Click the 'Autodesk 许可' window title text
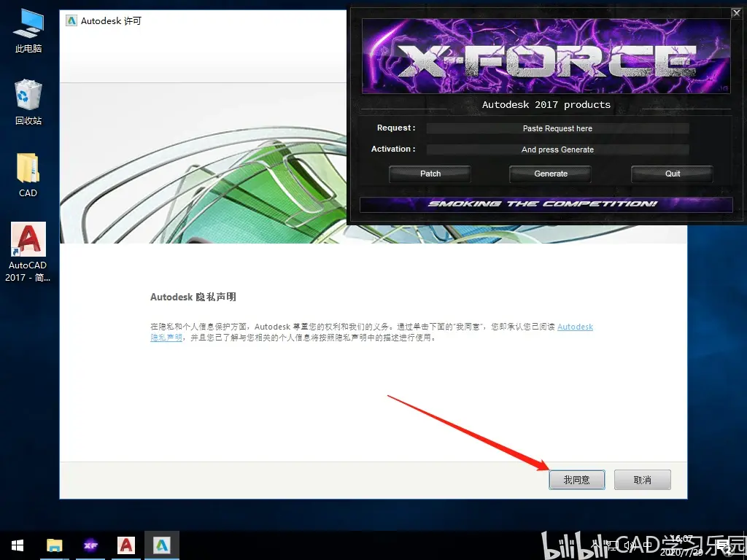 point(111,21)
